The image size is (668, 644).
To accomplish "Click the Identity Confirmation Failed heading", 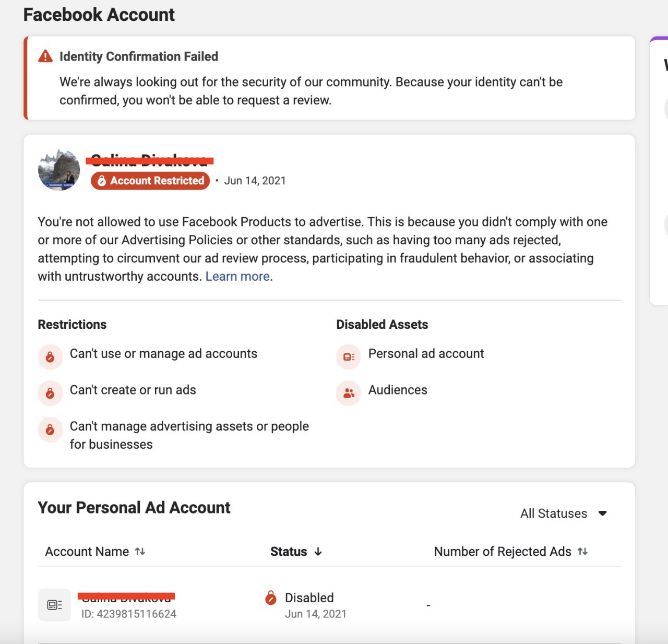I will 139,56.
